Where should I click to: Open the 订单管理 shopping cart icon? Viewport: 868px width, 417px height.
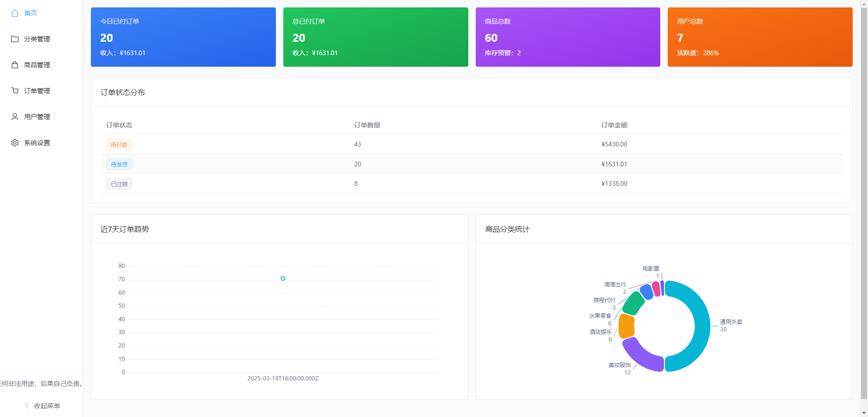point(14,90)
